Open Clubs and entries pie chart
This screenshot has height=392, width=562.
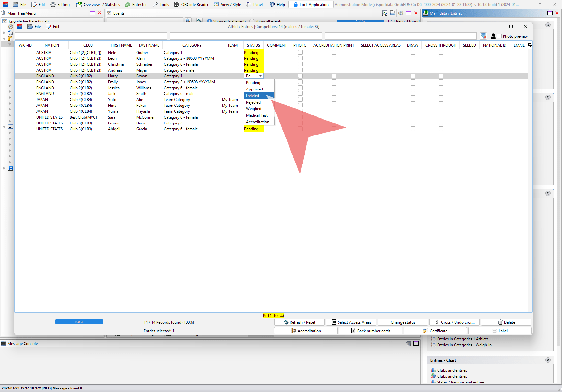(452, 376)
